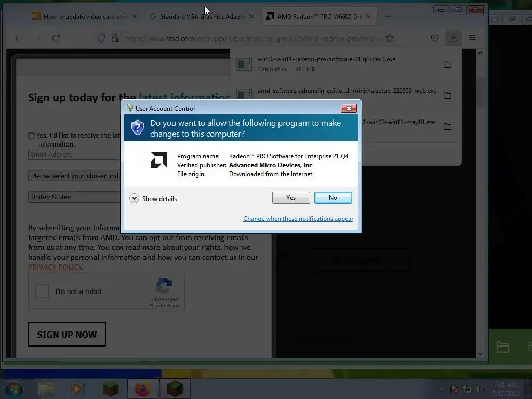The image size is (532, 399).
Task: Open 'Please select your chosen' industry dropdown
Action: tap(74, 176)
